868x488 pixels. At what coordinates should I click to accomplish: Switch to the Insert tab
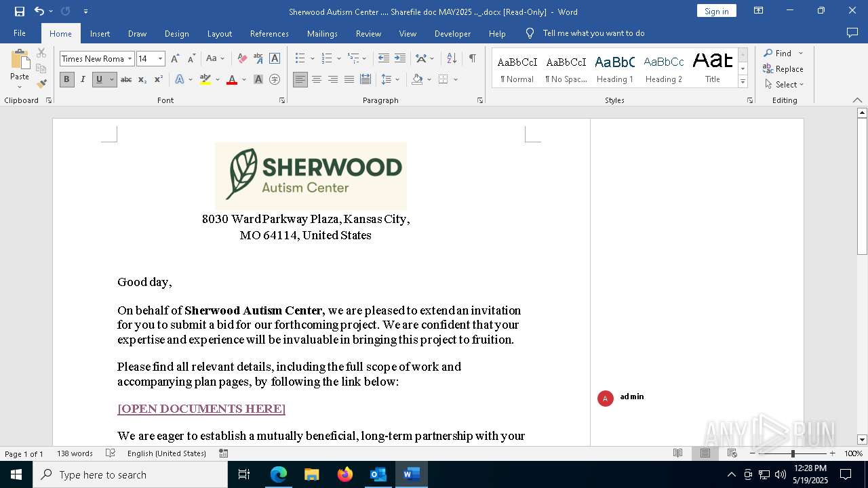(100, 33)
